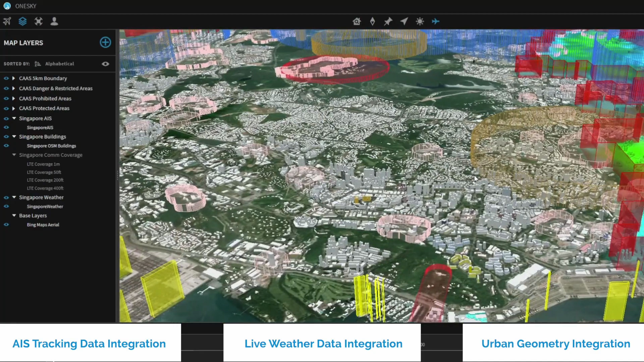Add a new map layer with plus button
Screen dimensions: 644x362
click(x=105, y=42)
